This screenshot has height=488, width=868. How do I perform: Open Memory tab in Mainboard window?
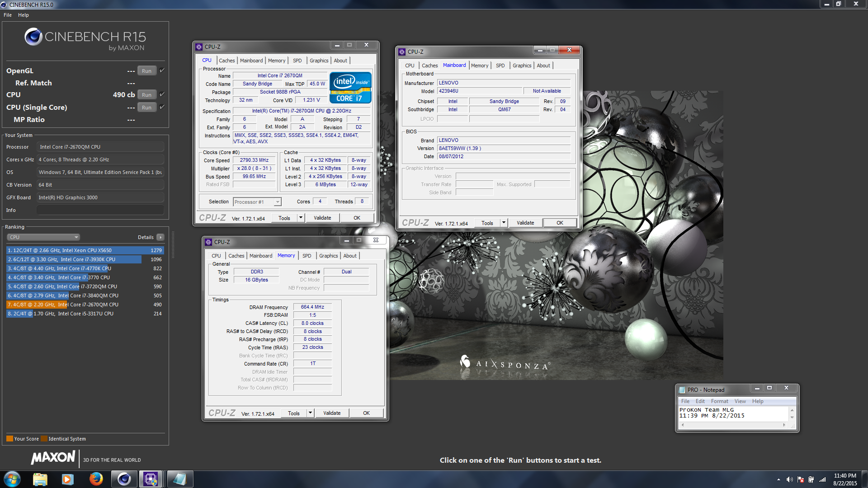479,66
